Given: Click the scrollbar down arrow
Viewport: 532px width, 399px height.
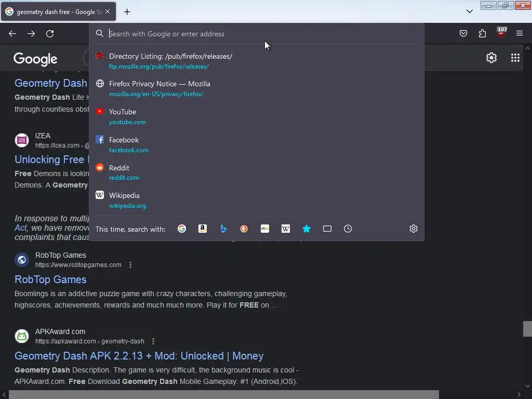Looking at the screenshot, I should 527,386.
